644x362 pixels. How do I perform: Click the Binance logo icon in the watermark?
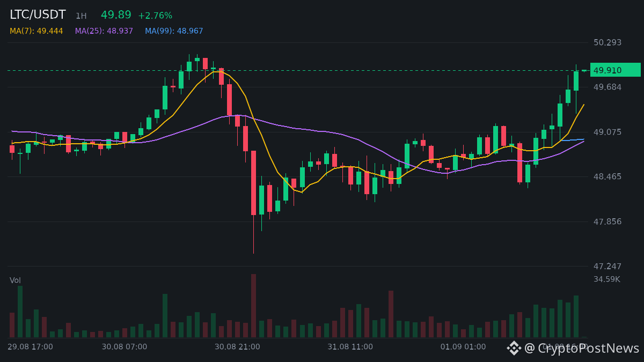(514, 348)
